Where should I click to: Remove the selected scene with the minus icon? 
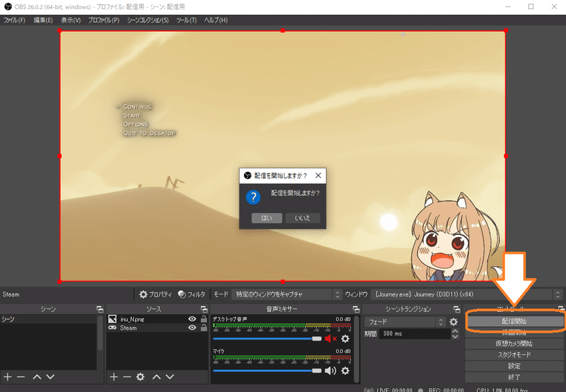click(21, 377)
